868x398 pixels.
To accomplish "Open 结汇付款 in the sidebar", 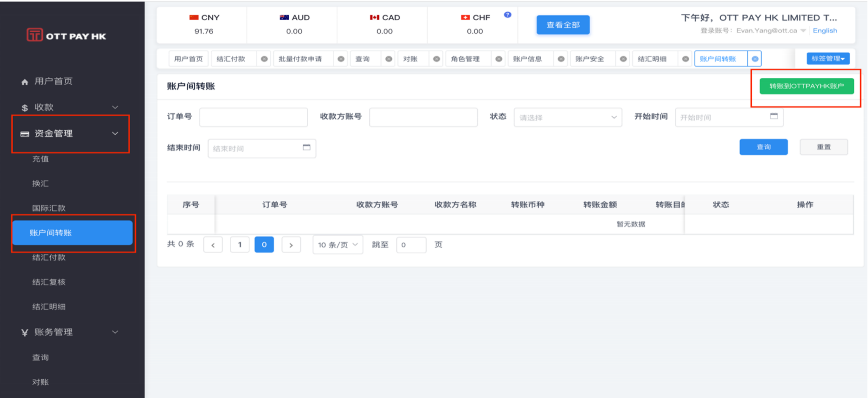I will (x=49, y=257).
